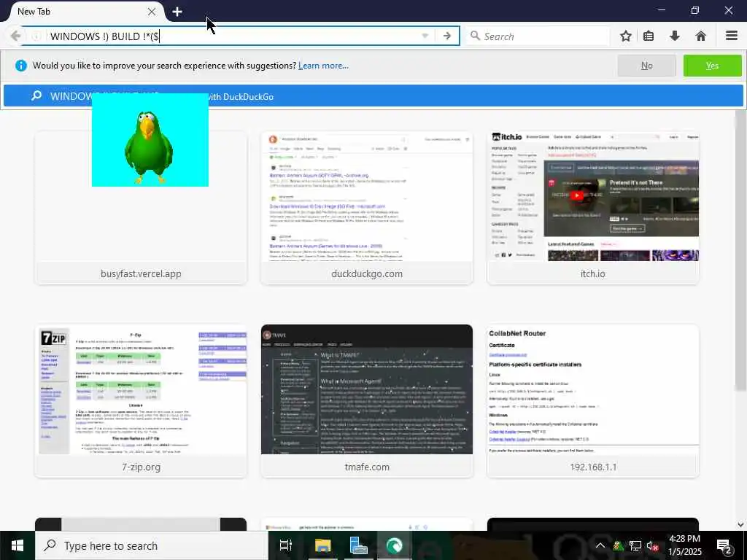Show hidden tray icons chevron
This screenshot has height=560, width=747.
pyautogui.click(x=600, y=545)
